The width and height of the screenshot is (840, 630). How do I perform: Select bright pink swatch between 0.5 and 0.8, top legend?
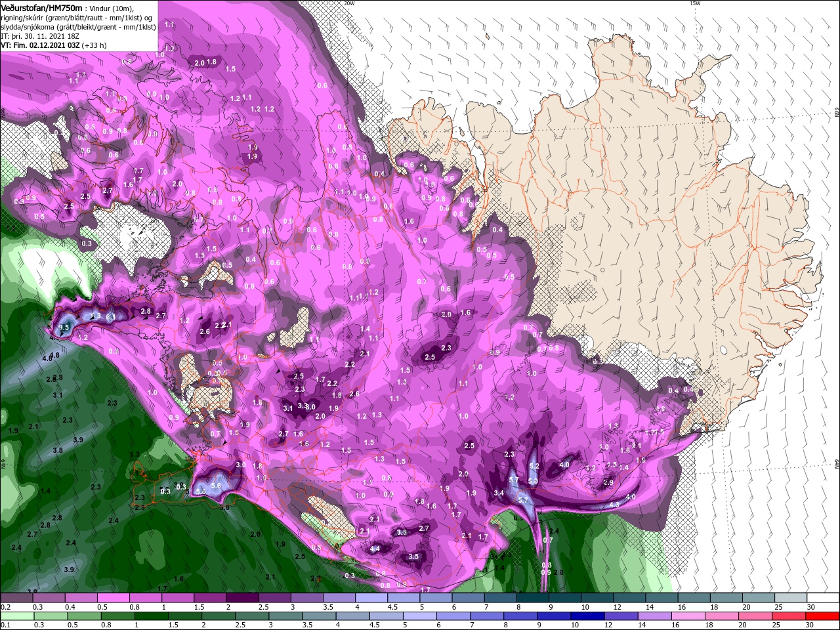pyautogui.click(x=113, y=597)
